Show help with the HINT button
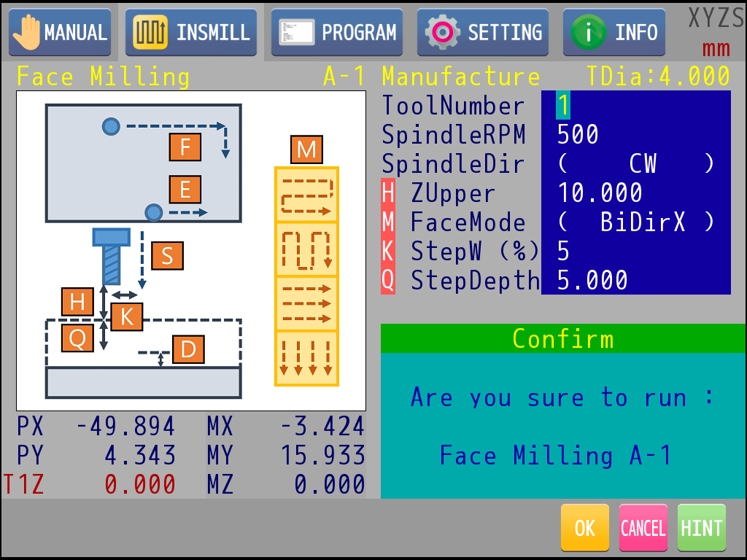This screenshot has height=560, width=747. coord(701,528)
